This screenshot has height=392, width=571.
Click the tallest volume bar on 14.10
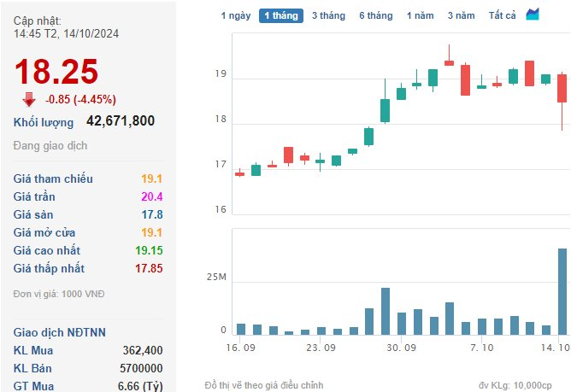click(x=562, y=291)
